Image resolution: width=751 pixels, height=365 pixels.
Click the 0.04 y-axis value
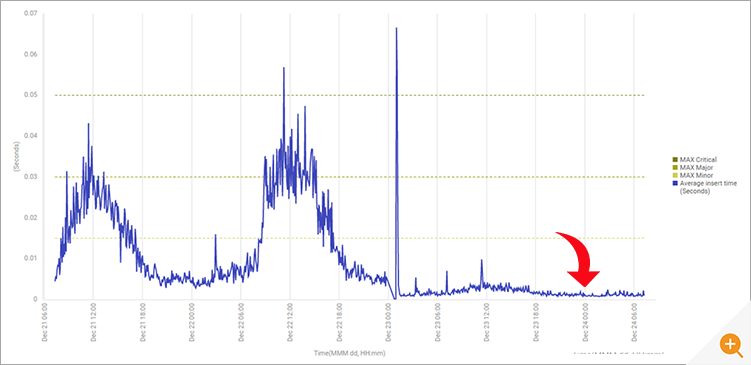click(x=31, y=136)
